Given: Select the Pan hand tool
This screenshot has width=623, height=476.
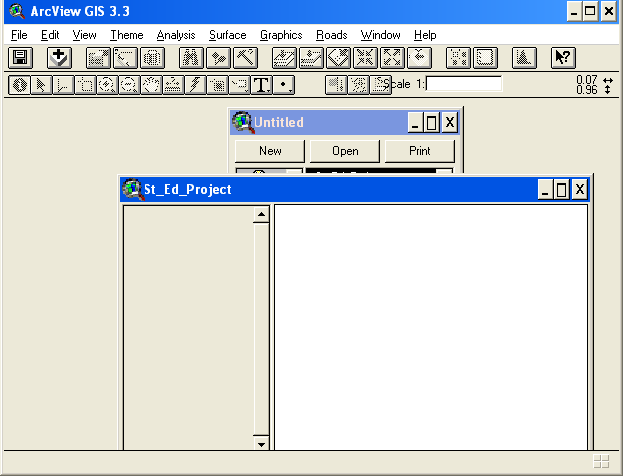Looking at the screenshot, I should (151, 85).
